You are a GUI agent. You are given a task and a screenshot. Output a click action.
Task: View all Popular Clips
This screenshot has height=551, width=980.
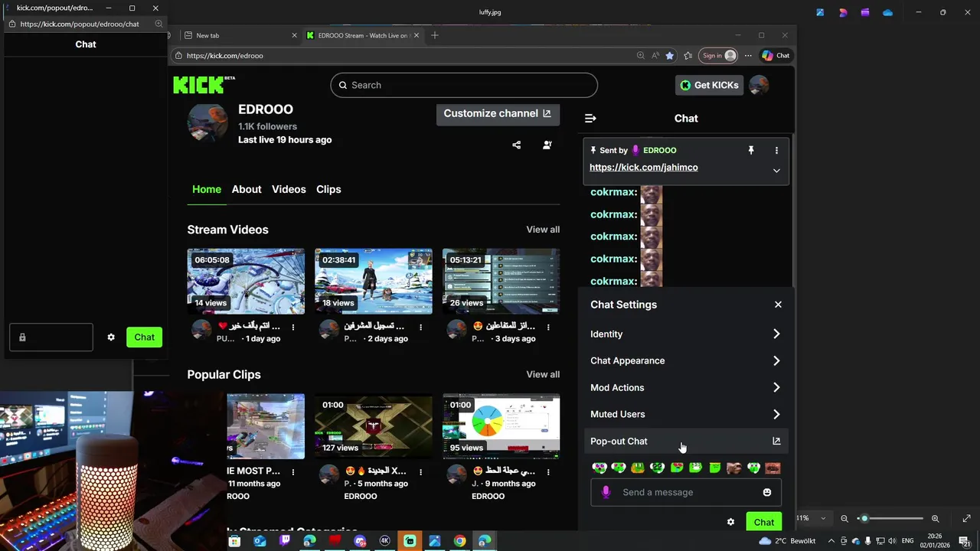(543, 374)
